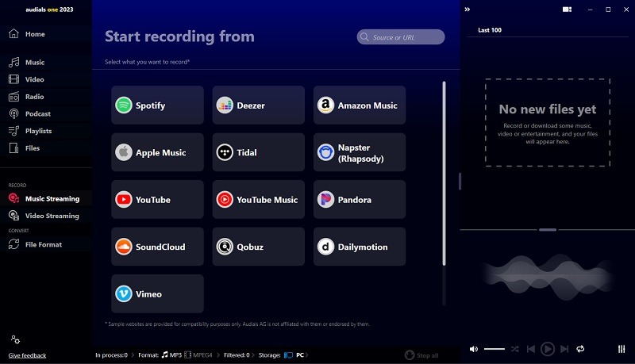This screenshot has height=364, width=635.
Task: Mute the player volume speaker icon
Action: (x=474, y=349)
